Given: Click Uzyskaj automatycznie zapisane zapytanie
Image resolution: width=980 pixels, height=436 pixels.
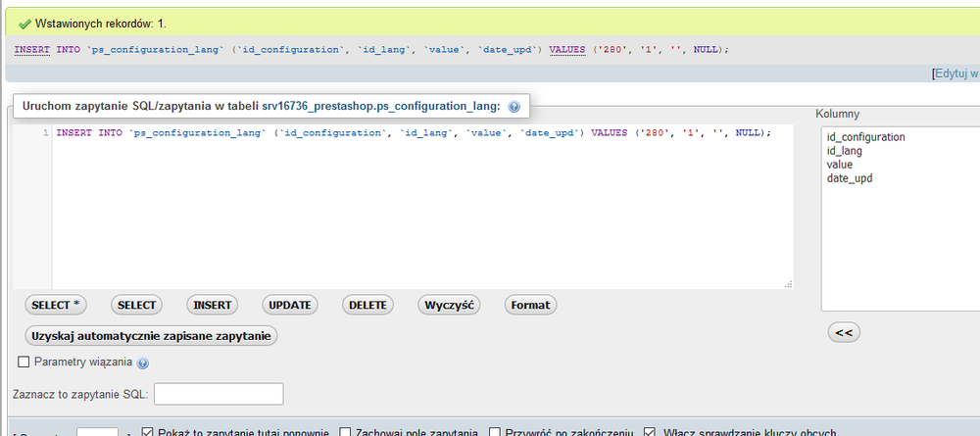Looking at the screenshot, I should point(151,335).
